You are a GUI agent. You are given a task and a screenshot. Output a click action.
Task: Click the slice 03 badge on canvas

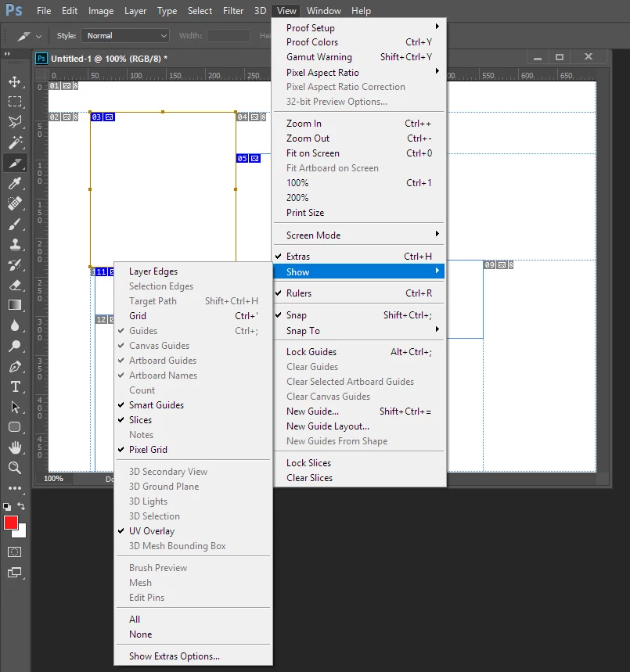pos(103,117)
